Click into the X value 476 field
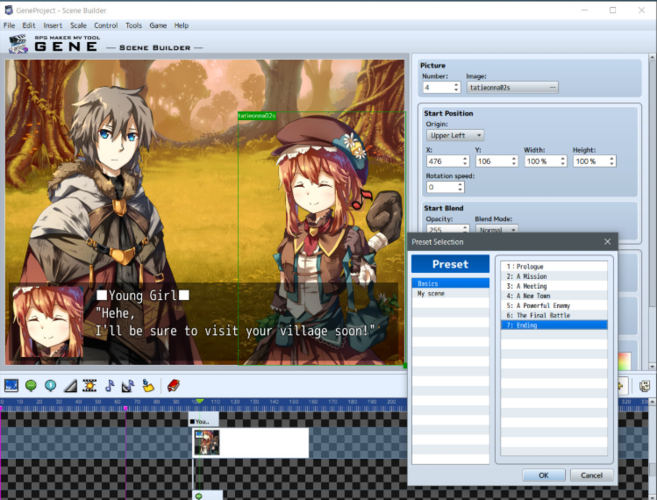Image resolution: width=657 pixels, height=500 pixels. 444,161
